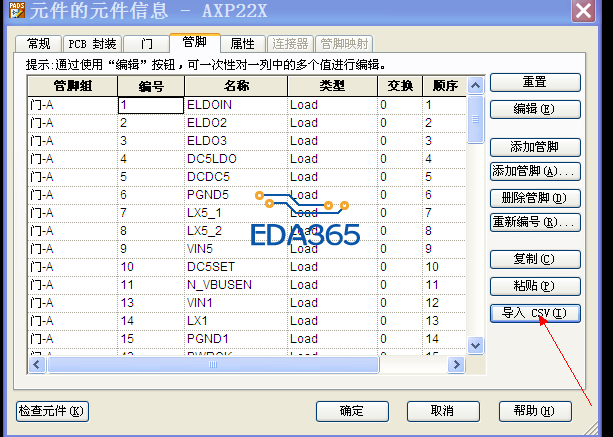The height and width of the screenshot is (437, 613).
Task: Click the 类型 column header
Action: (332, 86)
